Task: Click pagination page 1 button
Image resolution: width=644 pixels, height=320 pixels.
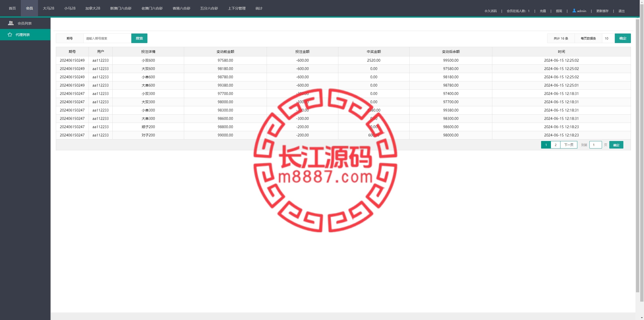Action: [546, 145]
